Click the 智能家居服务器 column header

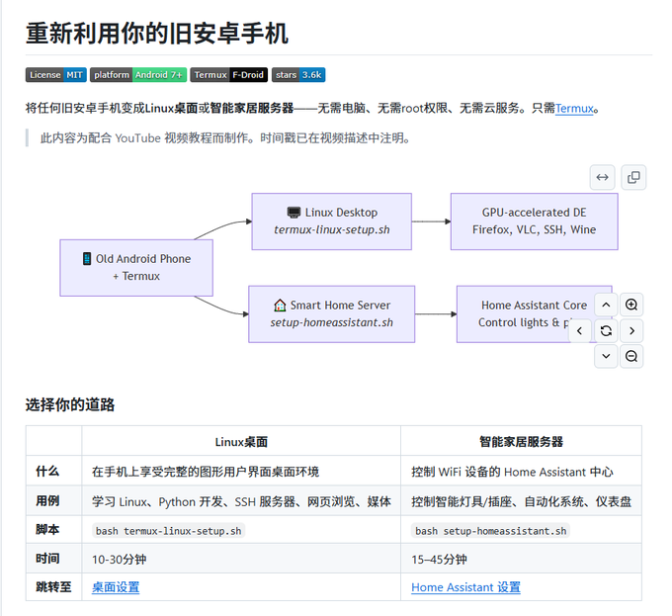pos(521,442)
